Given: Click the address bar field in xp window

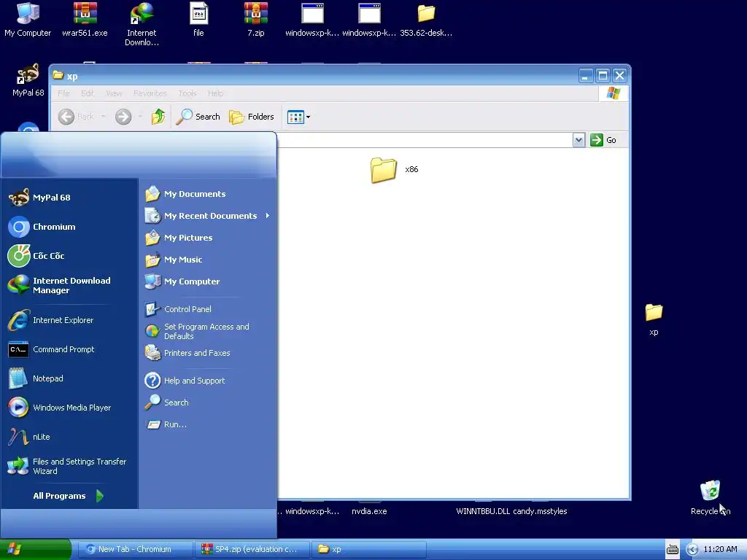Looking at the screenshot, I should [x=424, y=140].
